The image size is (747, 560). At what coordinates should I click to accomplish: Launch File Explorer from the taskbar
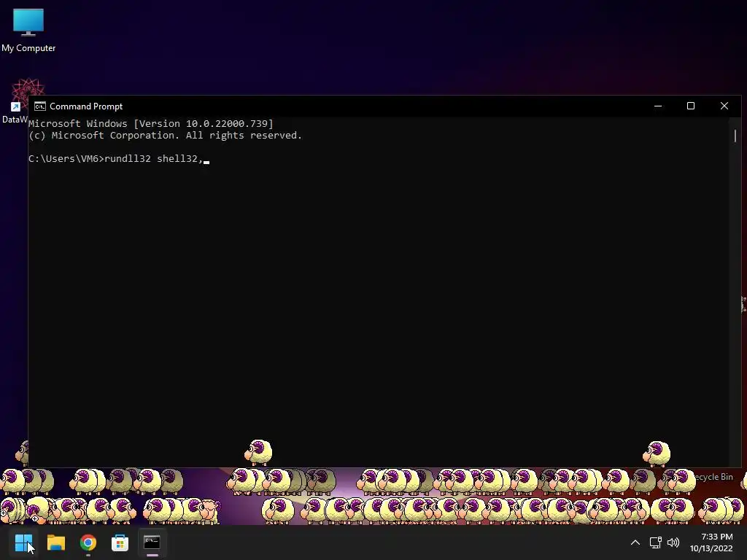click(55, 542)
